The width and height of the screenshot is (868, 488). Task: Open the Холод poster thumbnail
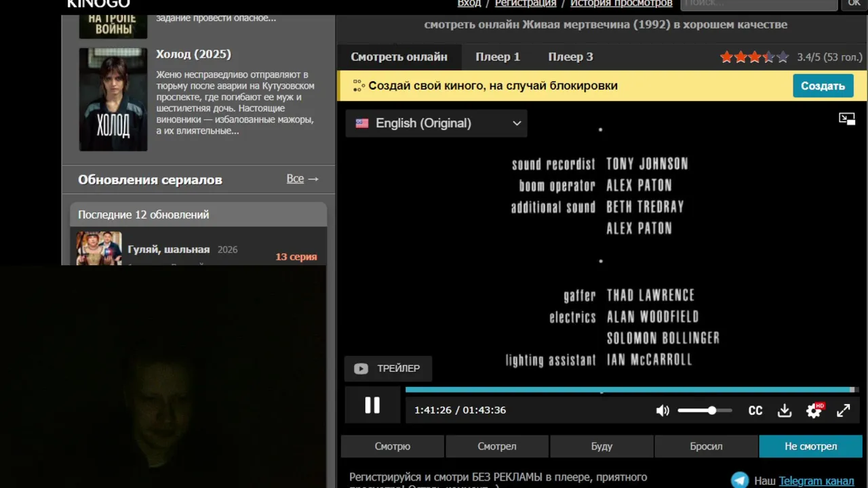click(113, 100)
